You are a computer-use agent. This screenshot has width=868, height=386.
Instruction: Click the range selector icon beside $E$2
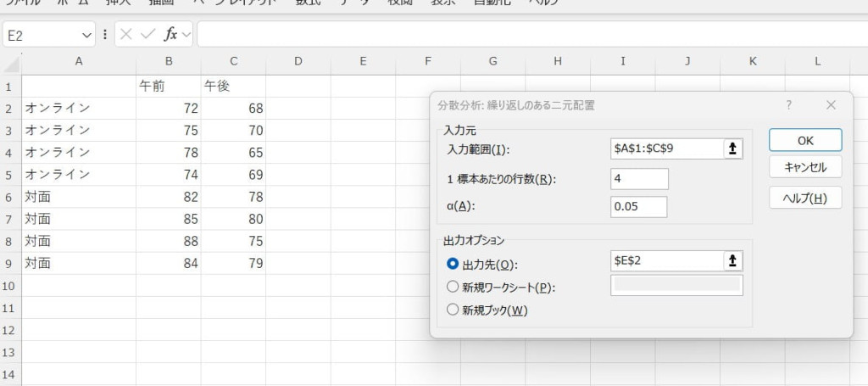point(732,261)
